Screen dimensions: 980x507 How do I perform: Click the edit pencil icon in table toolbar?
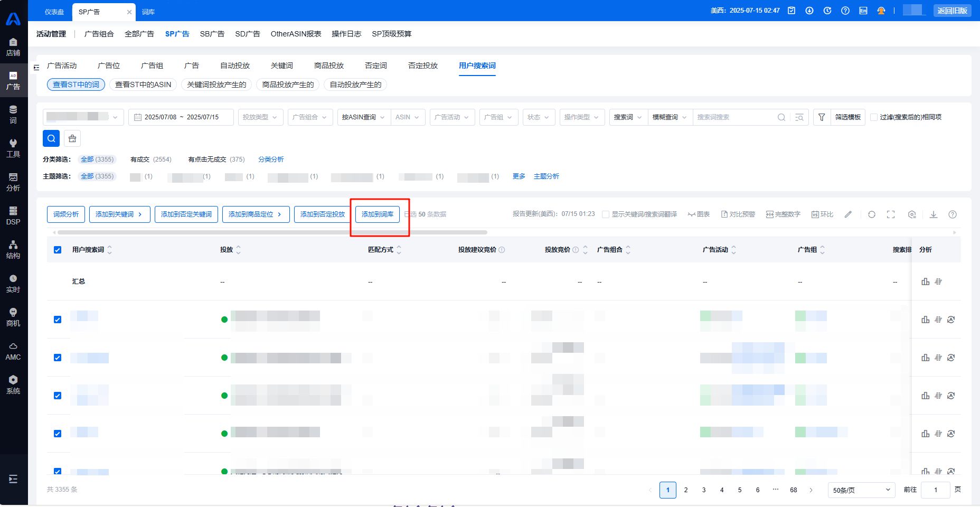848,214
